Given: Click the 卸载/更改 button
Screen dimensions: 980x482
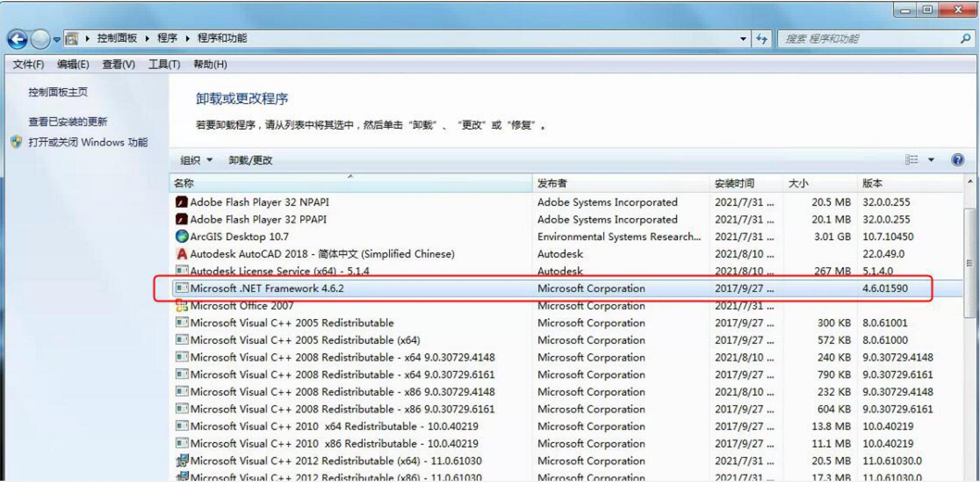Looking at the screenshot, I should point(250,160).
